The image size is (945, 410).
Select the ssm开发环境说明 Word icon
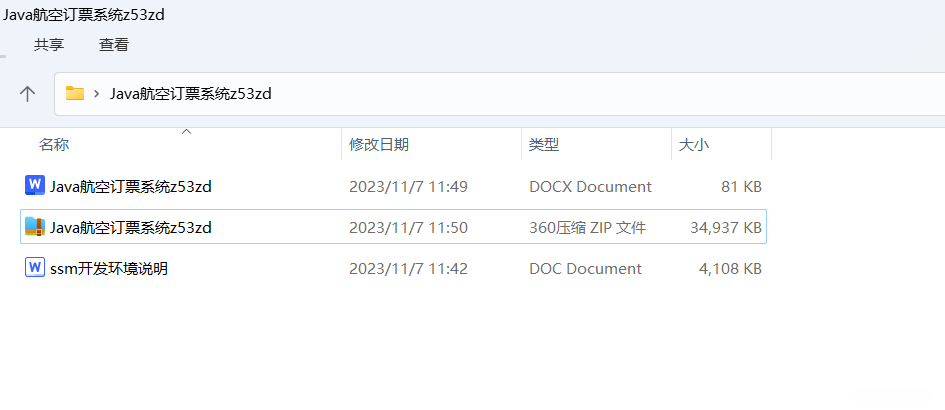point(35,268)
